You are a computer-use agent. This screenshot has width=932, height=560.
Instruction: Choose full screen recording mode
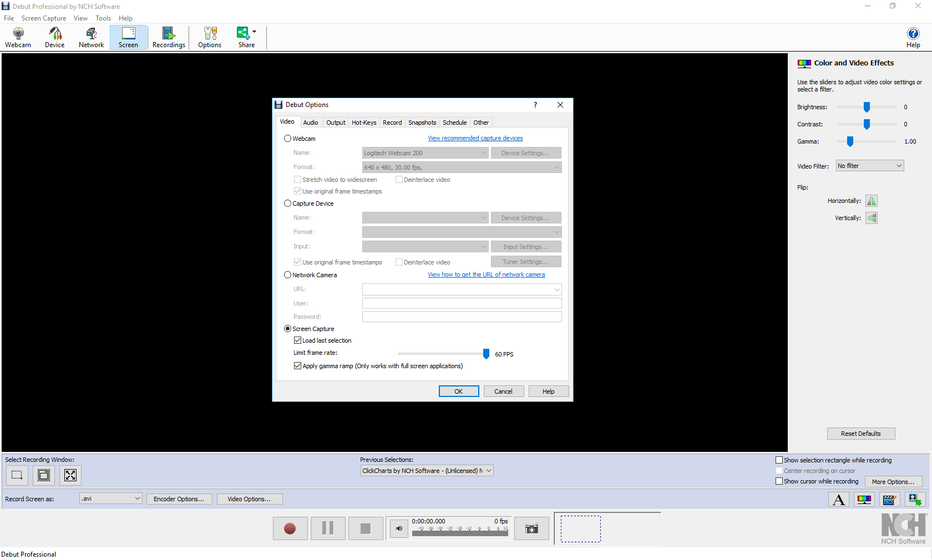[70, 475]
